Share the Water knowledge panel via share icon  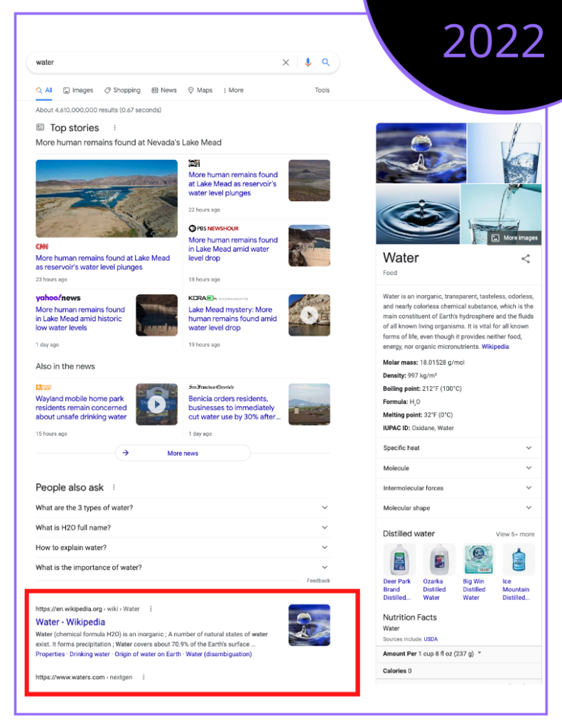(525, 259)
